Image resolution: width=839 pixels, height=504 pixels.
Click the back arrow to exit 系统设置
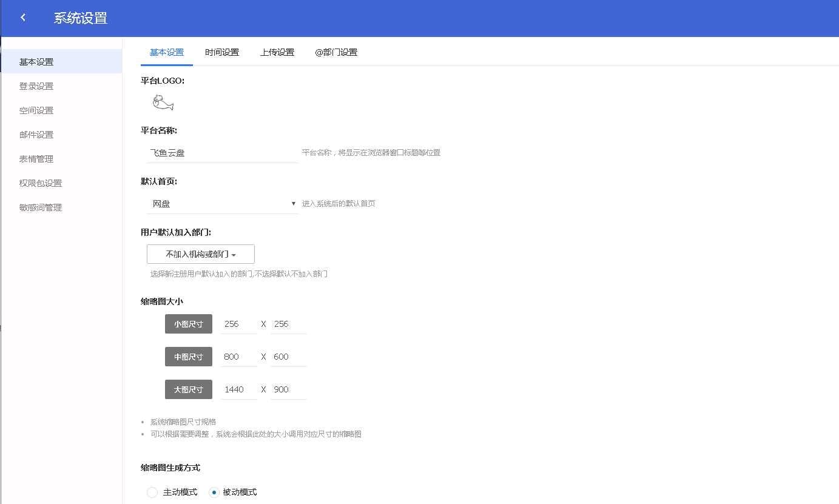coord(22,18)
